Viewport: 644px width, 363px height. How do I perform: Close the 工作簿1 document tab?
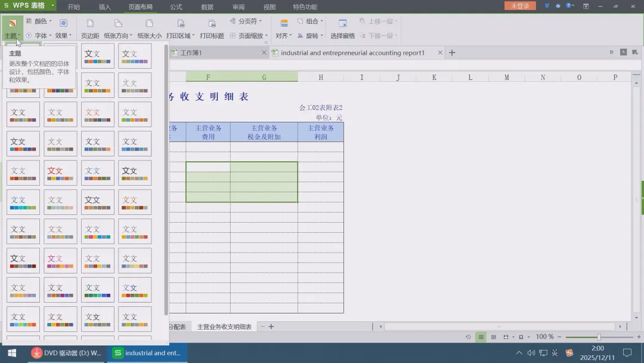[264, 53]
